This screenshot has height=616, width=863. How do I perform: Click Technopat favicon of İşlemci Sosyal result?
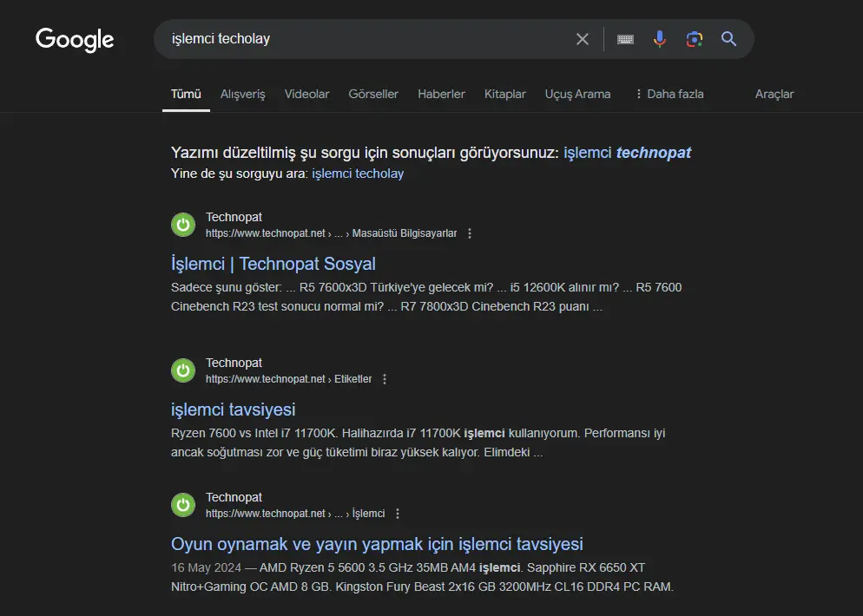pos(183,225)
